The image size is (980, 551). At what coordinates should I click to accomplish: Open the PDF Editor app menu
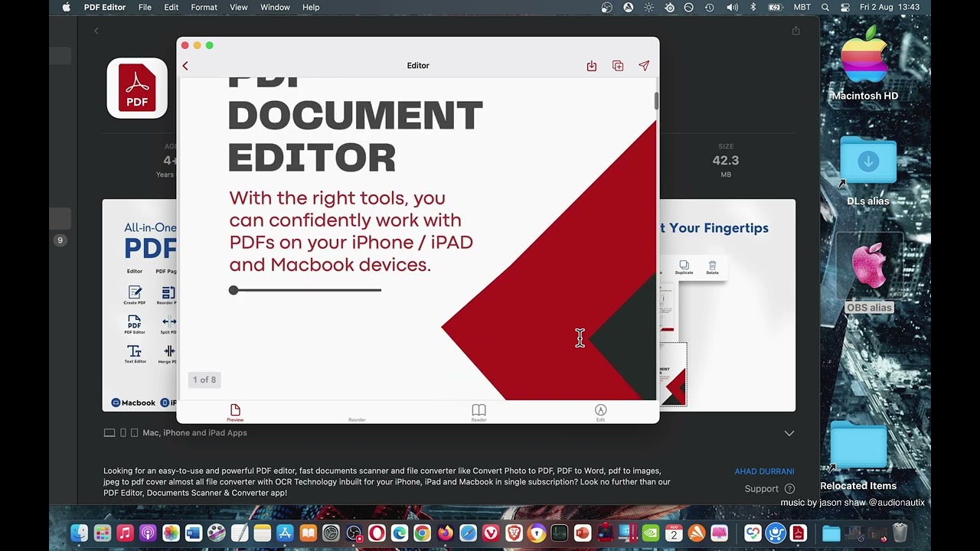tap(105, 7)
